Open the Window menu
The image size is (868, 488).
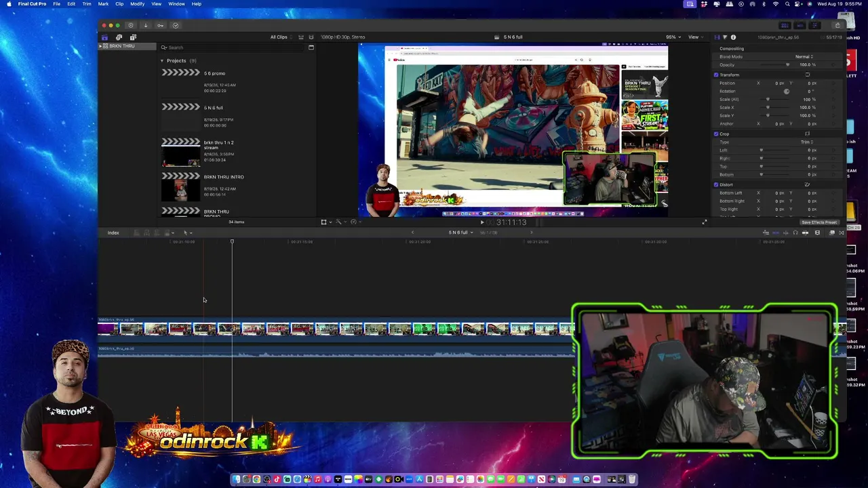pos(176,4)
